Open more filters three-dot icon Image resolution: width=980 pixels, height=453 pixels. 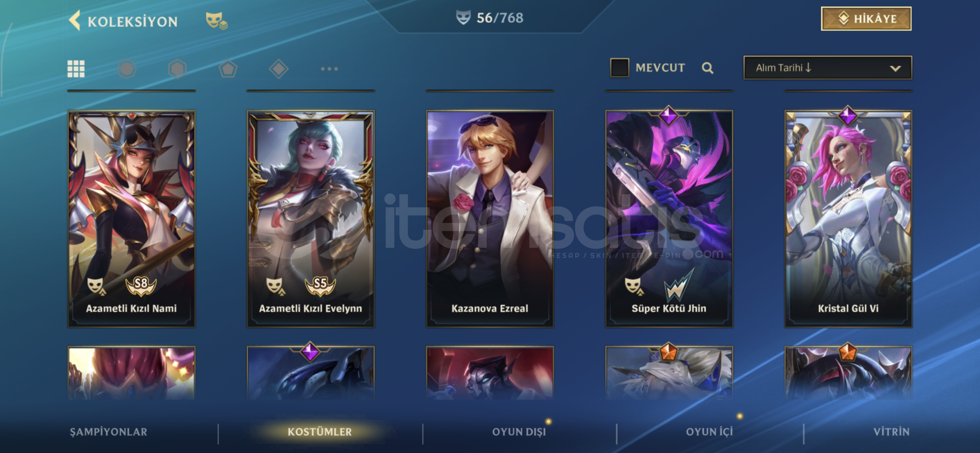click(x=329, y=69)
